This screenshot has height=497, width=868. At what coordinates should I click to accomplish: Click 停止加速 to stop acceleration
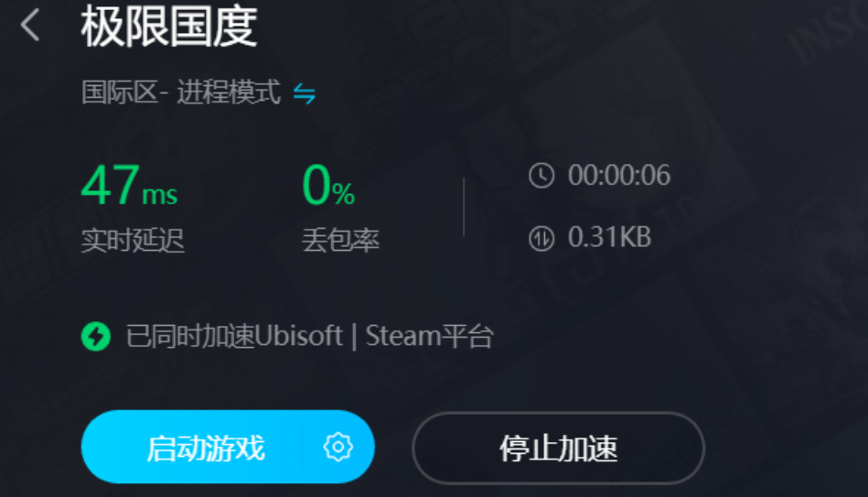click(558, 448)
